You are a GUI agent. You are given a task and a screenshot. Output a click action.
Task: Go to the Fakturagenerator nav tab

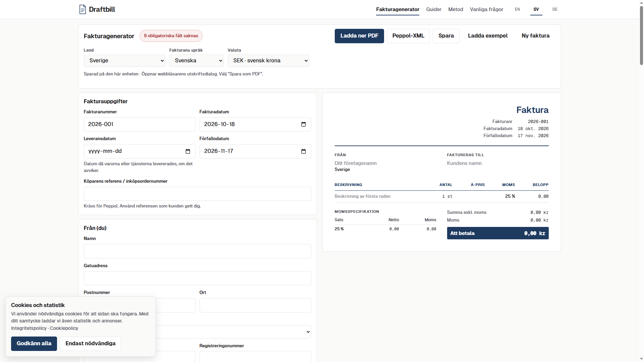(x=397, y=9)
